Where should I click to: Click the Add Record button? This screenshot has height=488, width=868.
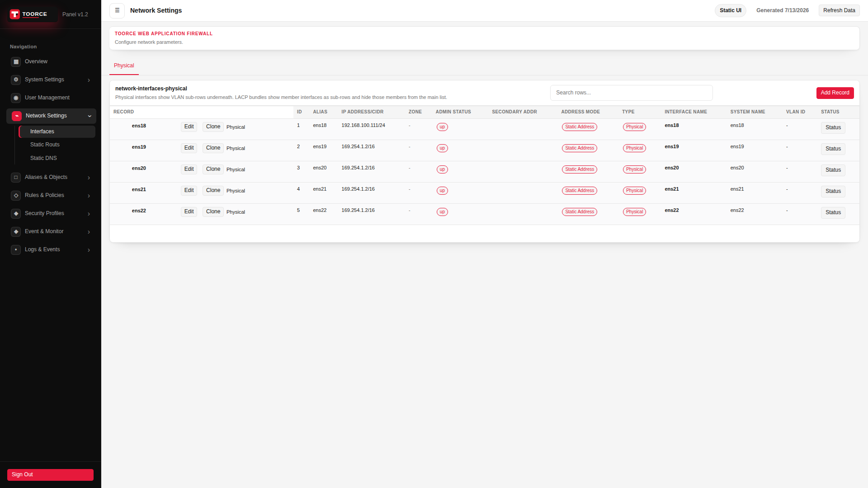(835, 93)
